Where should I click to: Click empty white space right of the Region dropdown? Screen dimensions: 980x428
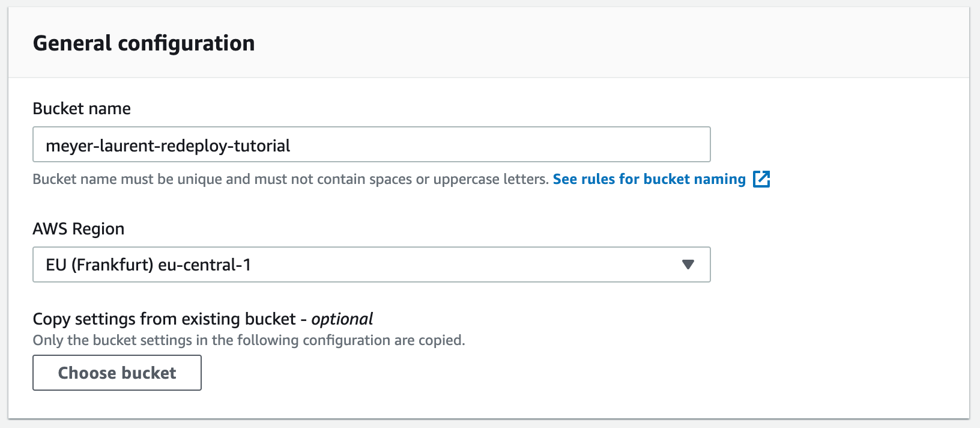pos(841,264)
